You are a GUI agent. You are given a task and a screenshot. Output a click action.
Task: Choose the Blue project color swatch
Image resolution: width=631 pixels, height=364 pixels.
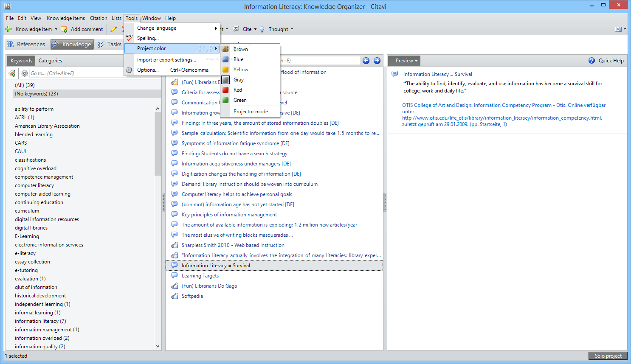[x=225, y=59]
